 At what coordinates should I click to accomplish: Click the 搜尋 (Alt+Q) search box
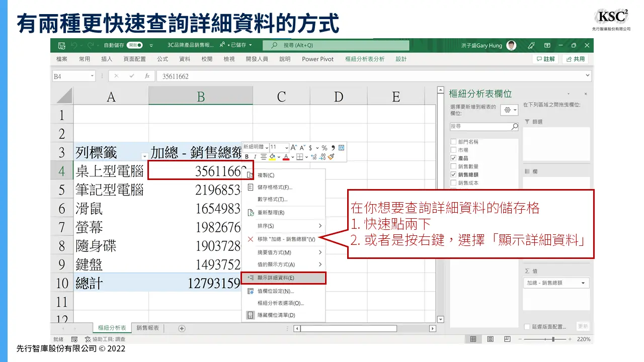pyautogui.click(x=336, y=45)
